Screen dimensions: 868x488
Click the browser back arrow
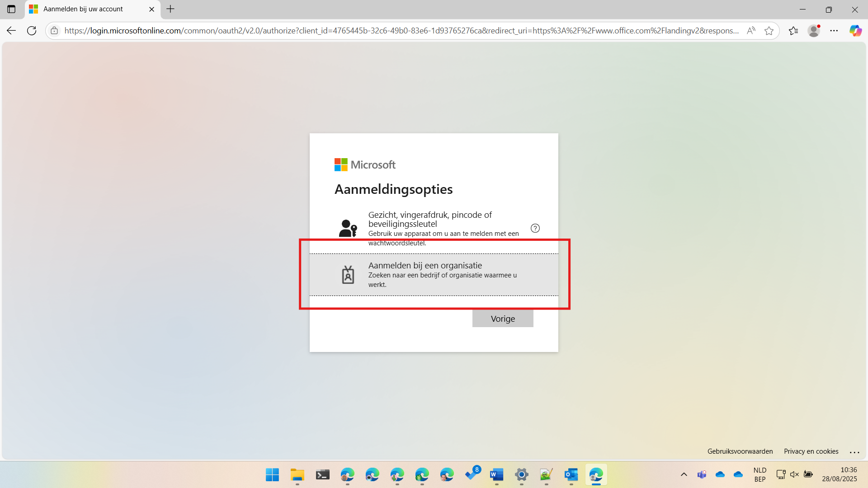11,31
